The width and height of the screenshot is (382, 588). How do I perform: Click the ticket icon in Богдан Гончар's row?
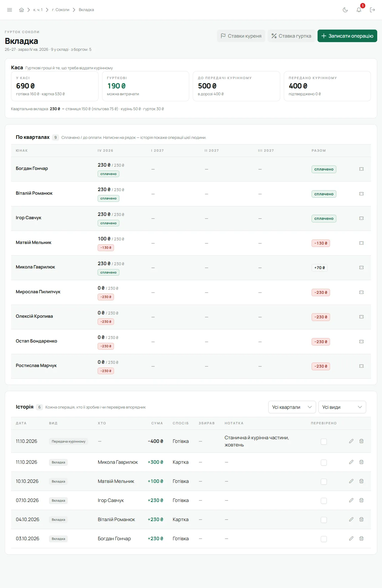coord(361,169)
